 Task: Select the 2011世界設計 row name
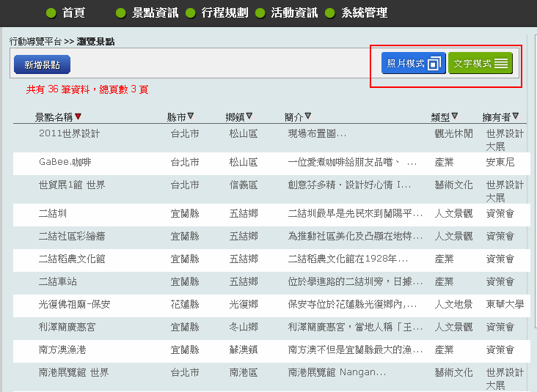[x=69, y=133]
